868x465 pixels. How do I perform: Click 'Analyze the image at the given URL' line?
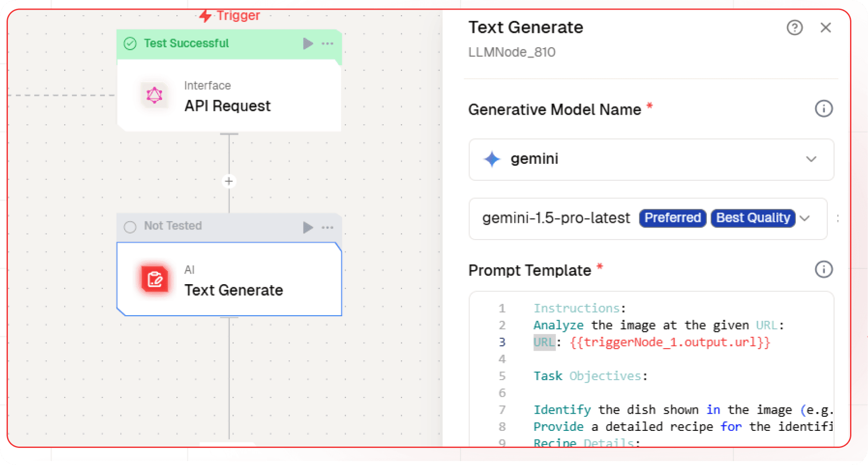point(659,325)
